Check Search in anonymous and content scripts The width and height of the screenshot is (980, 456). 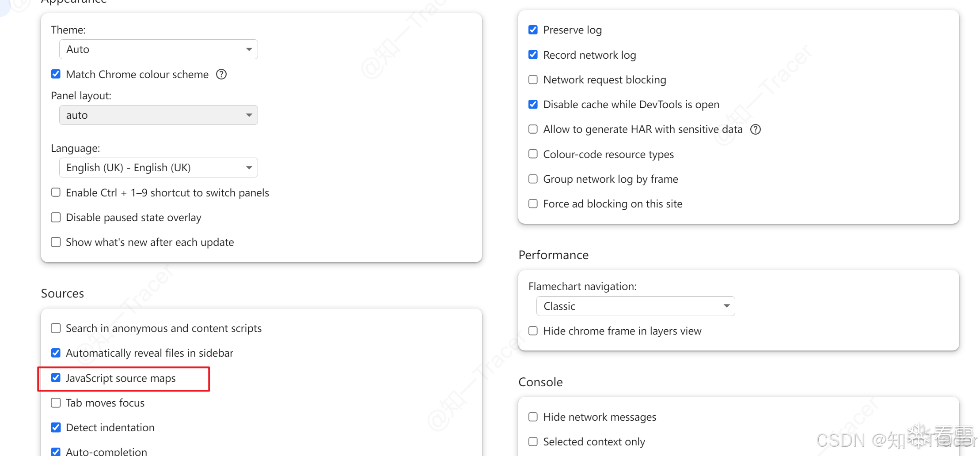56,328
